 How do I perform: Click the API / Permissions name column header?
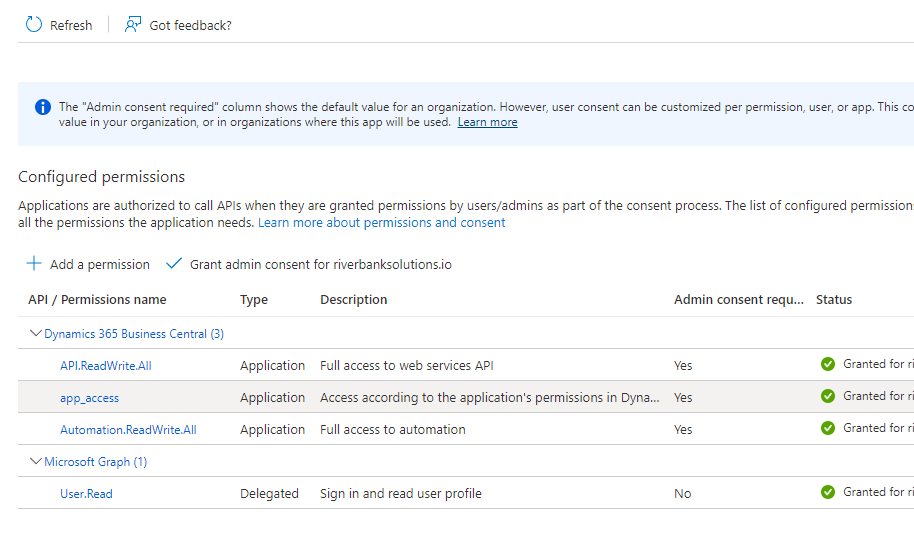[x=97, y=300]
